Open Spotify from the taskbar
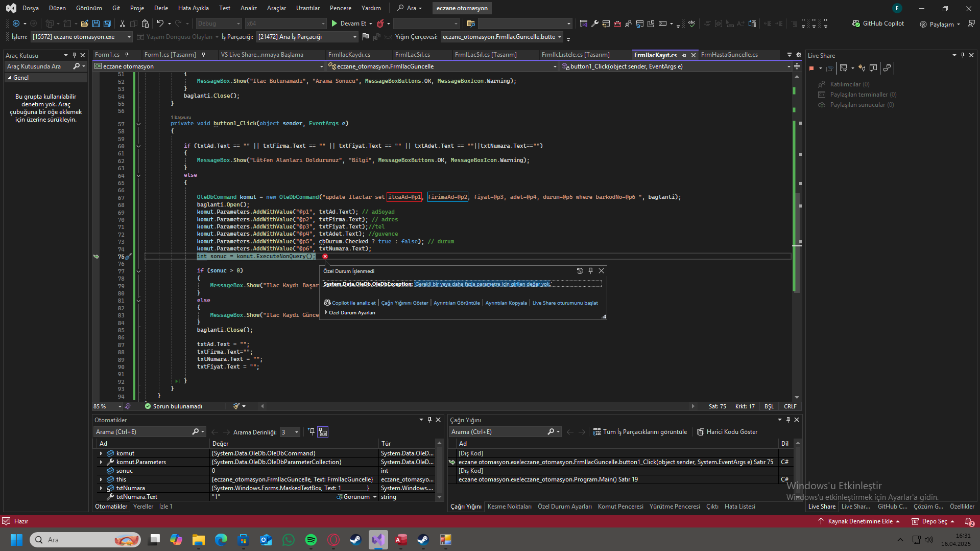The image size is (980, 551). [311, 540]
